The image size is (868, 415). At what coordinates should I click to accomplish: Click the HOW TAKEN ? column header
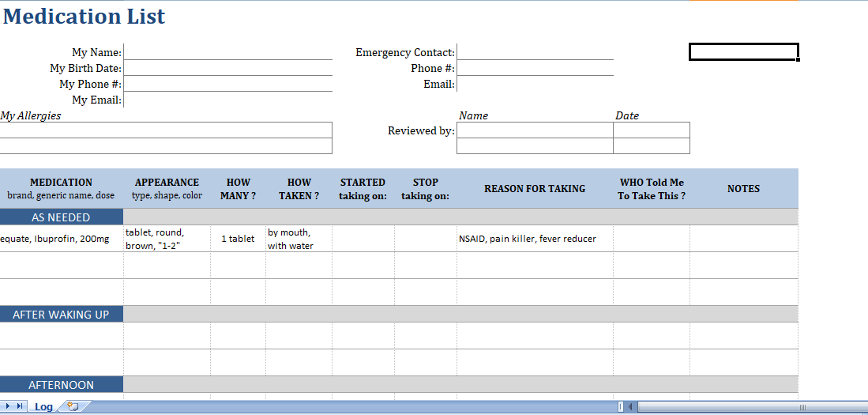point(299,188)
